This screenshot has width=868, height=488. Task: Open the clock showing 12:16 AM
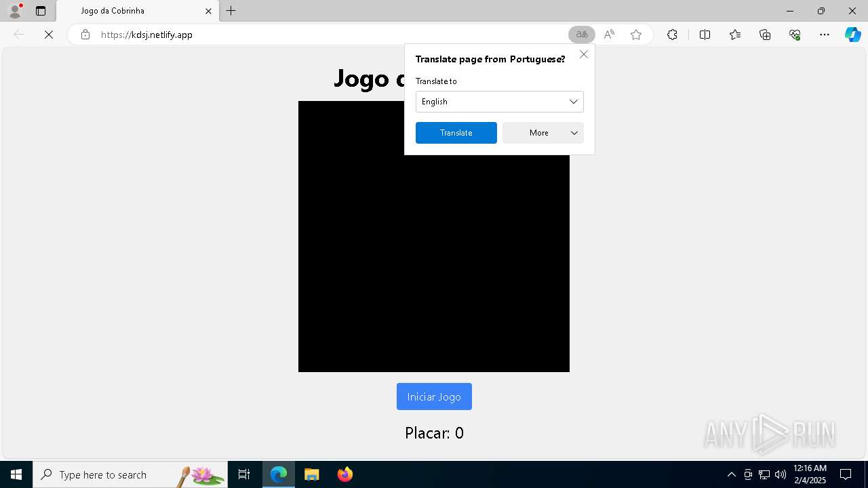pos(810,474)
